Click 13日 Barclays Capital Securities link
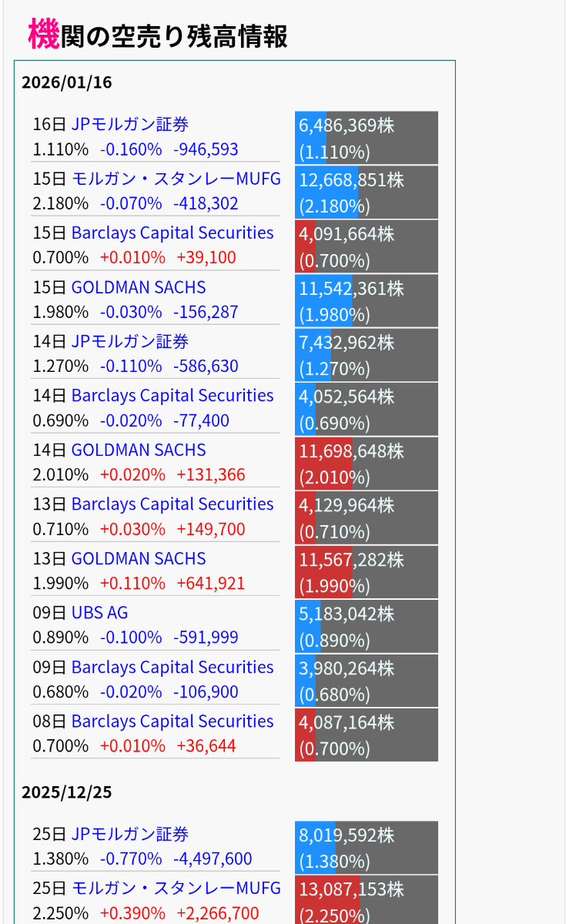This screenshot has width=566, height=924. (x=172, y=504)
